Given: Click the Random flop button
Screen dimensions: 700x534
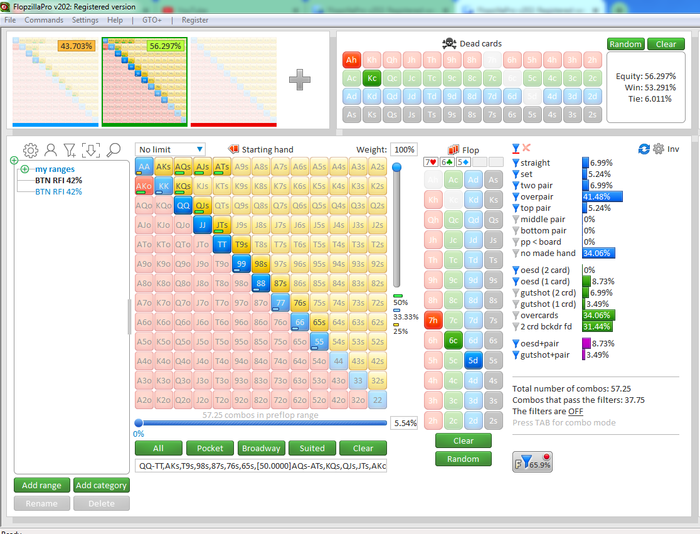Looking at the screenshot, I should tap(463, 459).
